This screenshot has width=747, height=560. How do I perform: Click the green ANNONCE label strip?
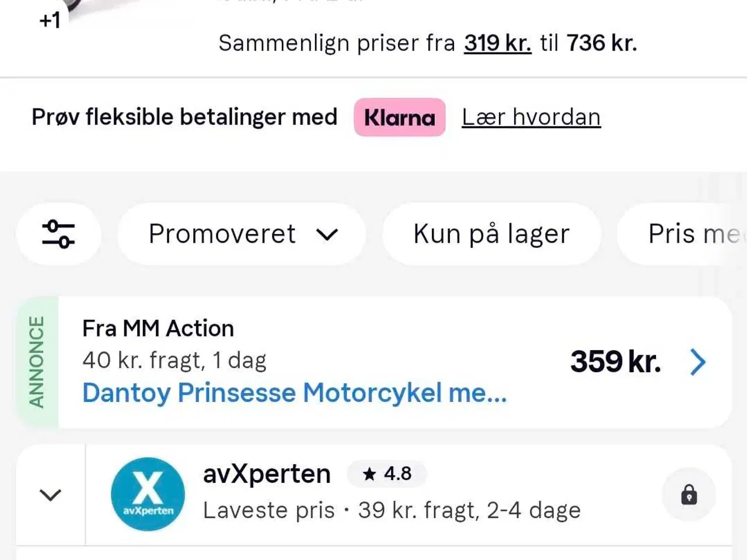(37, 362)
